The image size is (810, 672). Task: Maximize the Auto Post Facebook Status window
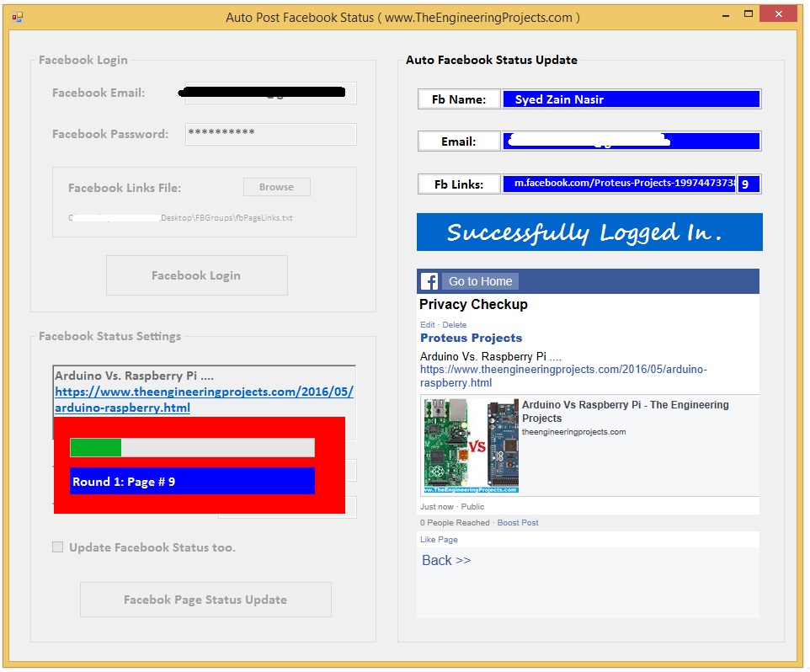748,14
